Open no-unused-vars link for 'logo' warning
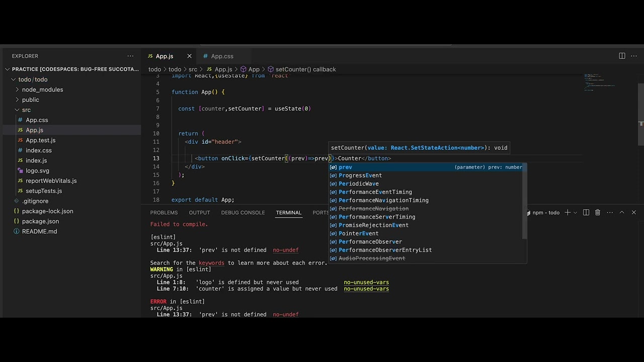644x362 pixels. (x=366, y=282)
